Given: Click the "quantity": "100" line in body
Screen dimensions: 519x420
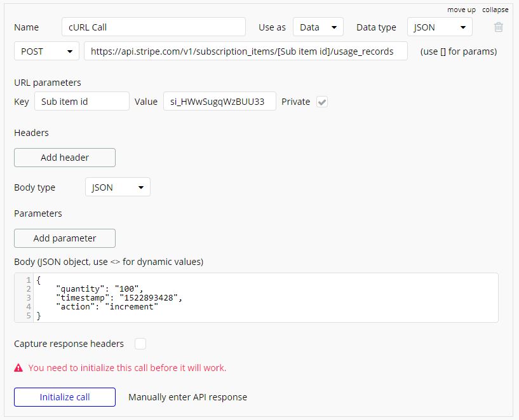Looking at the screenshot, I should coord(100,289).
